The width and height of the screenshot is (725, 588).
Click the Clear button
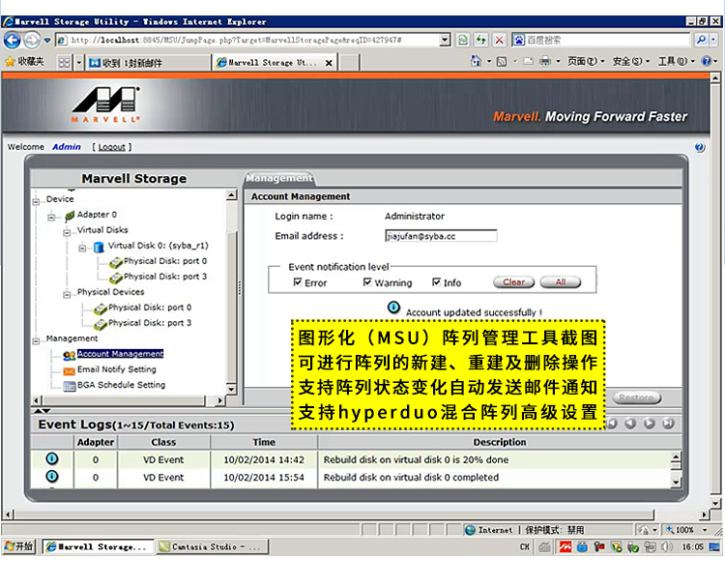(513, 281)
